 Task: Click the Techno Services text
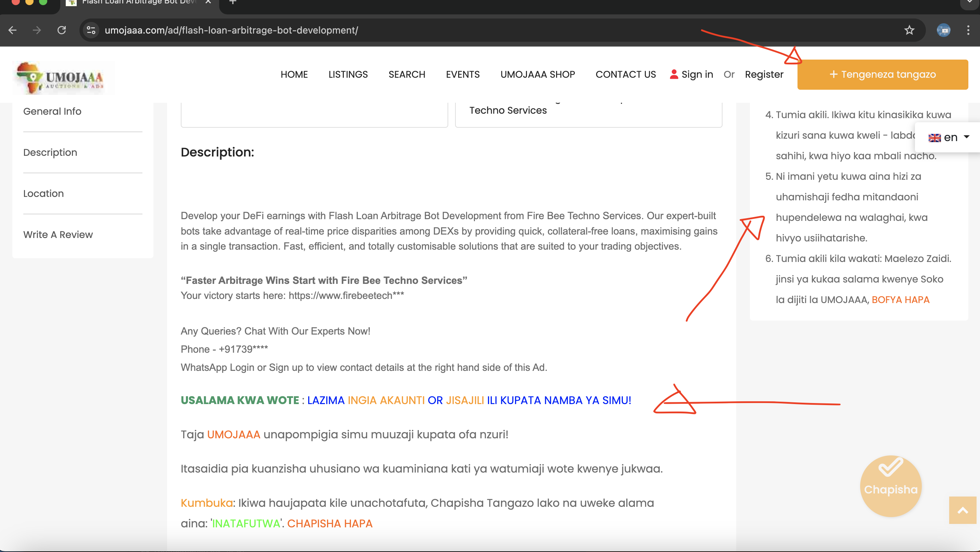tap(508, 110)
